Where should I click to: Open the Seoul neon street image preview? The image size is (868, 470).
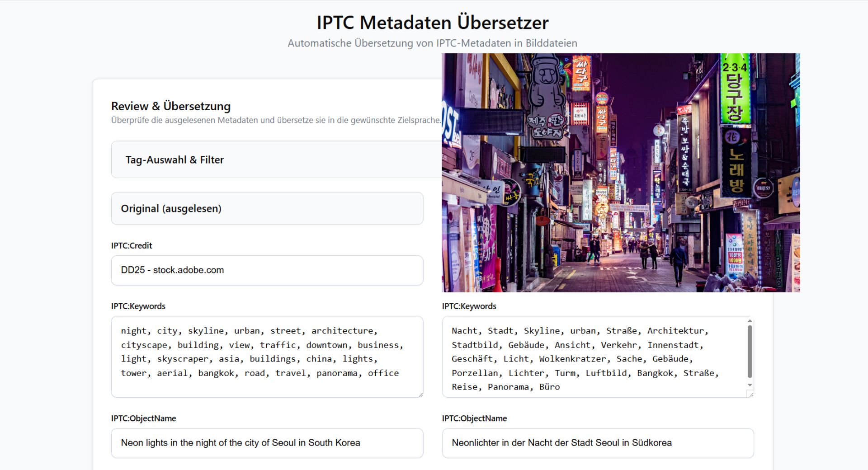[620, 173]
